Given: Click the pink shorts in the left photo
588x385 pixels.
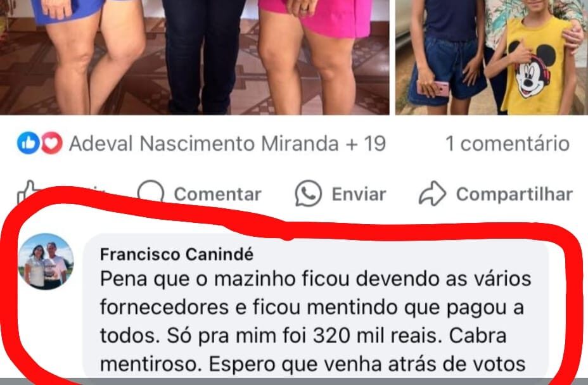Looking at the screenshot, I should click(x=316, y=17).
